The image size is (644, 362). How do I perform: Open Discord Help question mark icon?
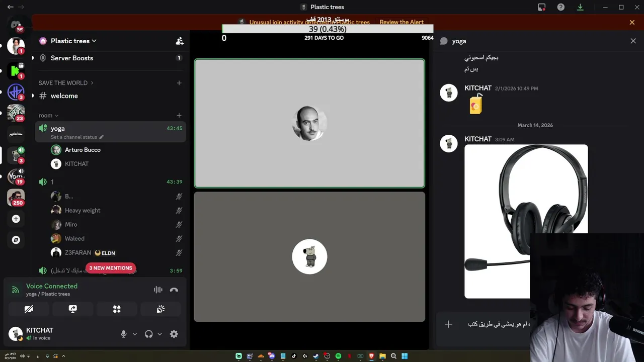[x=561, y=7]
